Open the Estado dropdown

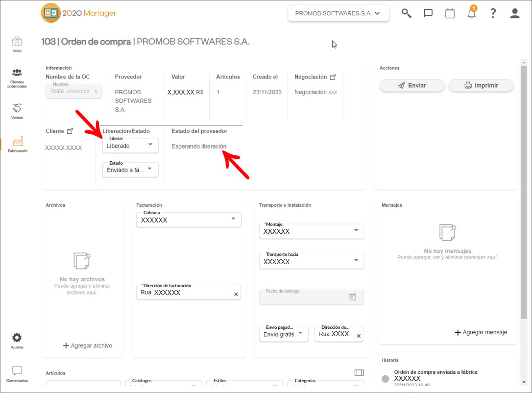click(x=130, y=170)
